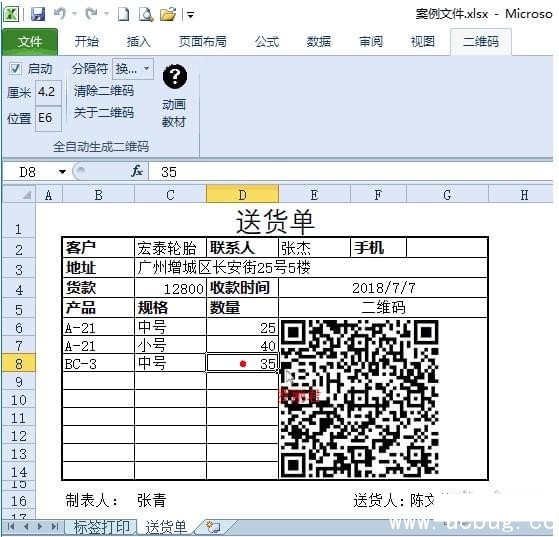
Task: Click 清除二维码 button
Action: click(104, 91)
